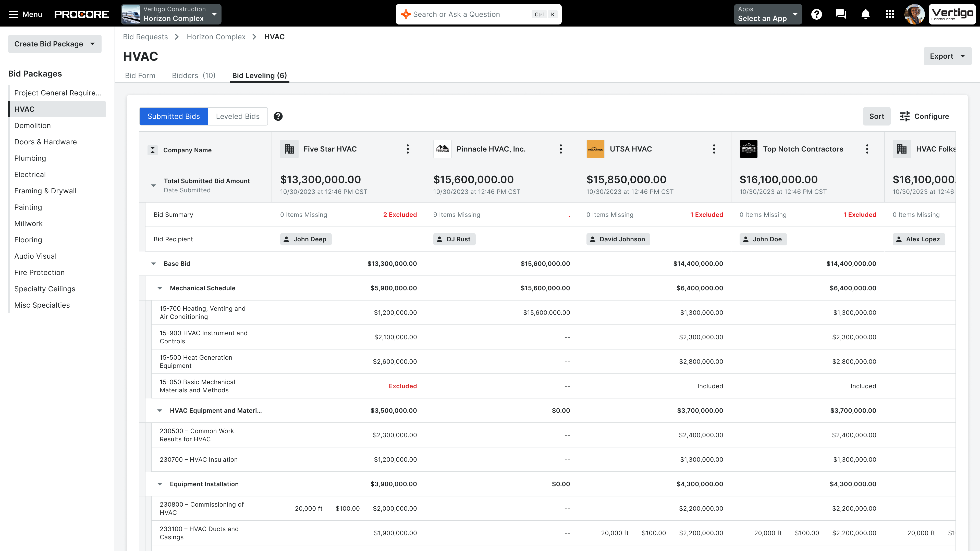Open the apps grid icon

[x=890, y=15]
